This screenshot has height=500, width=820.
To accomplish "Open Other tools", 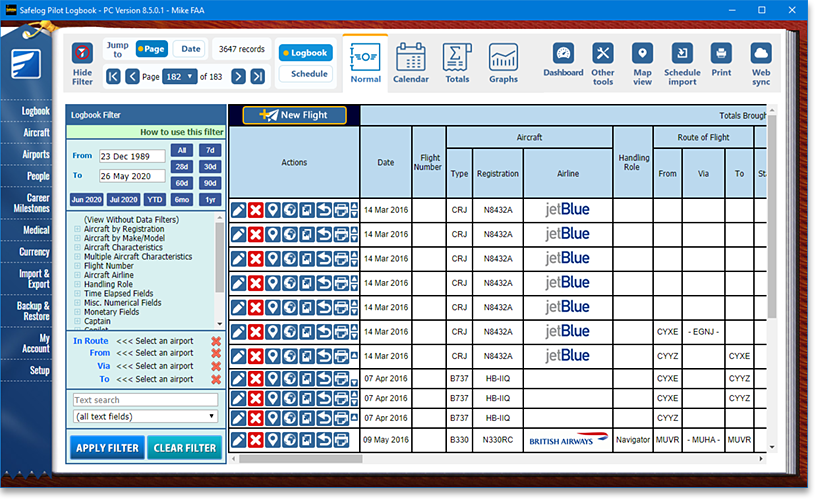I will pos(602,64).
